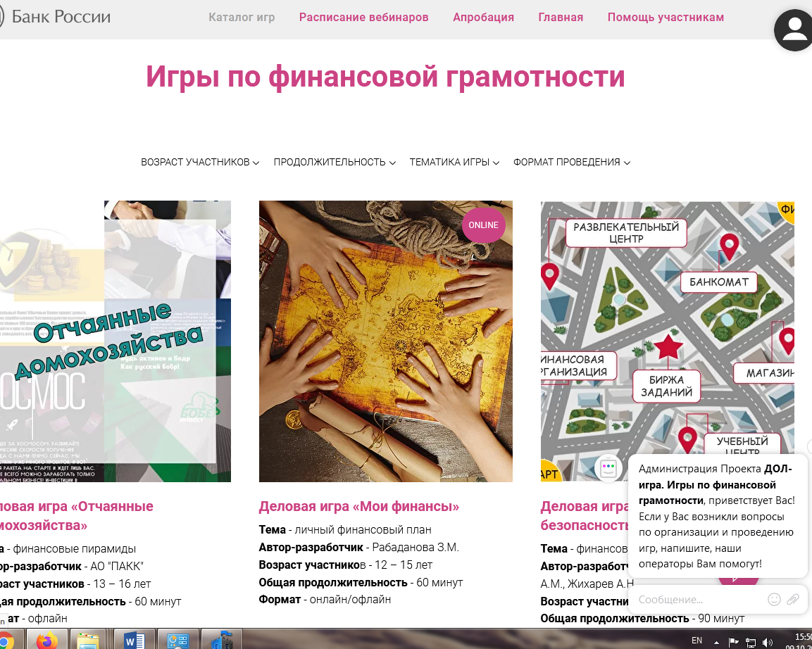812x649 pixels.
Task: Open link Деловая игра «Мои финансы»
Action: click(359, 506)
